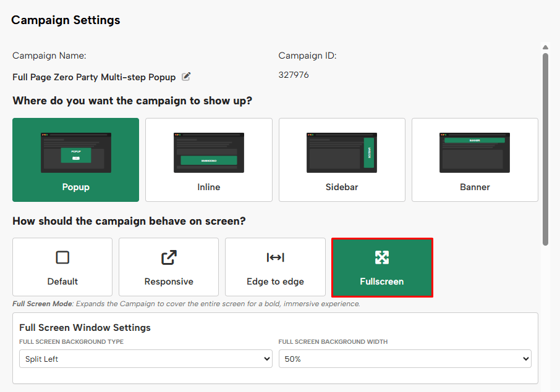Click the Responsive external-arrow icon
This screenshot has height=392, width=560.
[x=169, y=257]
